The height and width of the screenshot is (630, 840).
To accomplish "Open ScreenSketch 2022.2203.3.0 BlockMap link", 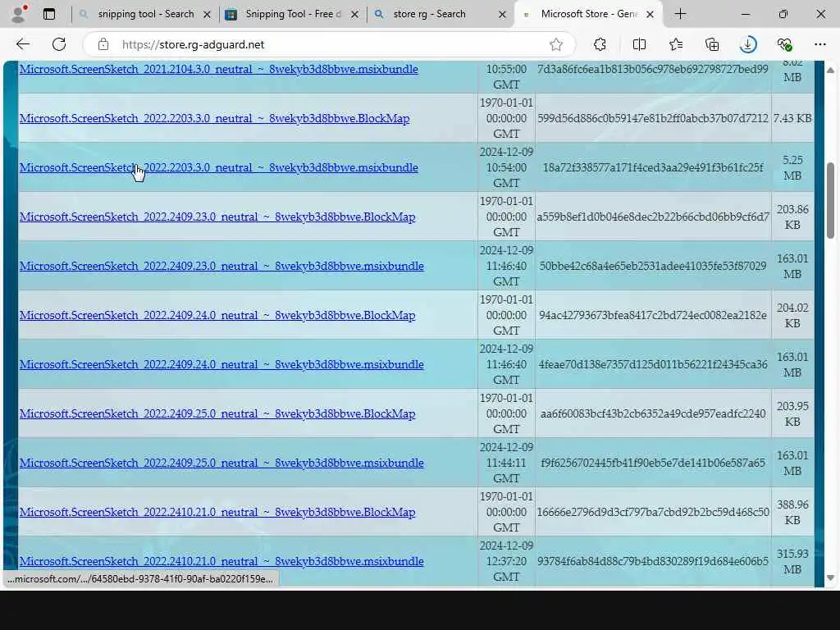I will pos(214,118).
